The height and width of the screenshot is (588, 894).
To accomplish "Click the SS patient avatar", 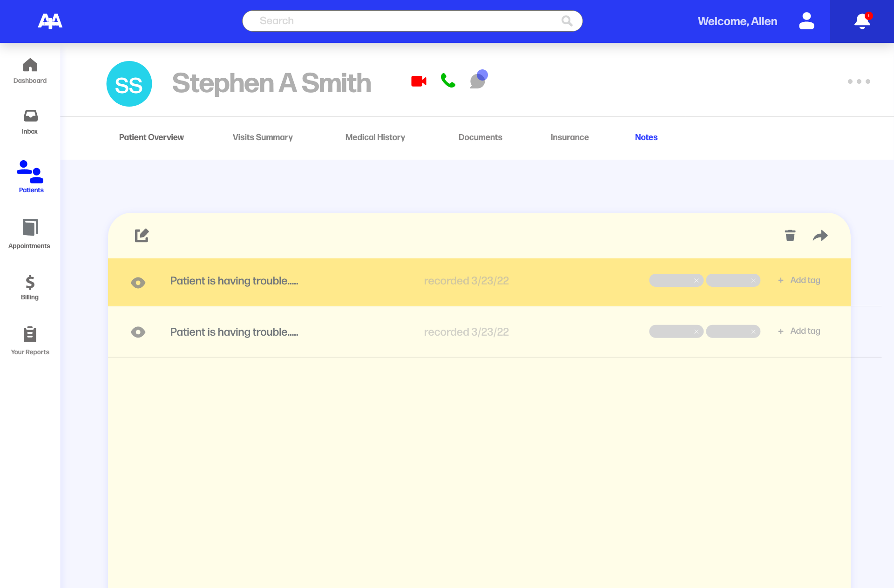I will 129,84.
